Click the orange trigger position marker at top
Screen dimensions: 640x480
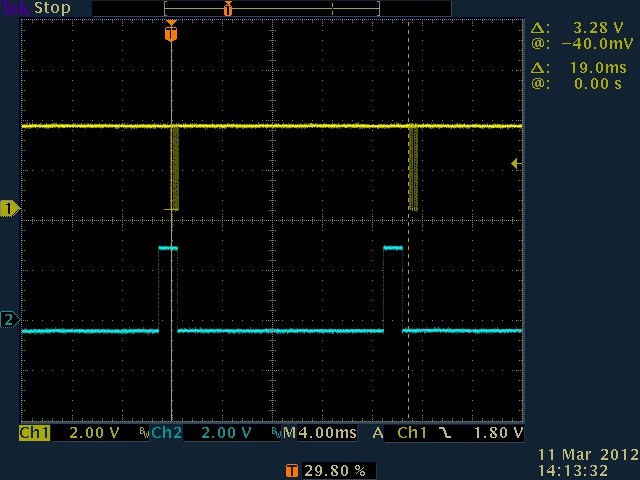pyautogui.click(x=171, y=32)
